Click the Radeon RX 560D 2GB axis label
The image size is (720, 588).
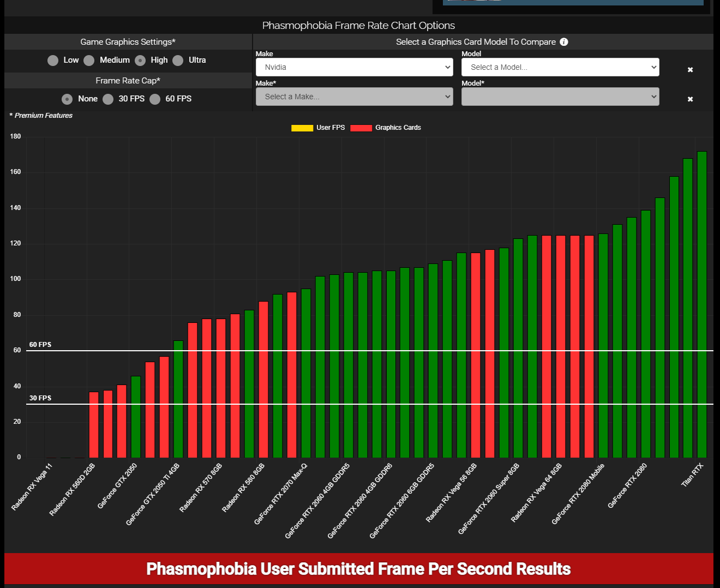coord(72,490)
